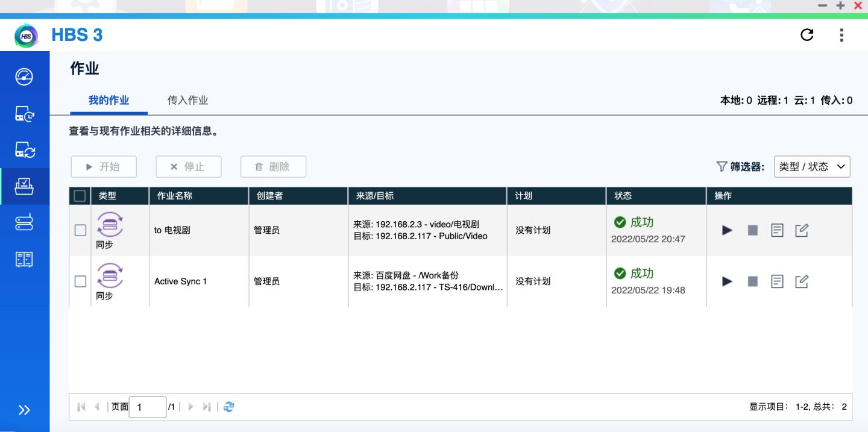Check the checkbox for the Active Sync 1 job
Image resolution: width=868 pixels, height=432 pixels.
(x=80, y=281)
